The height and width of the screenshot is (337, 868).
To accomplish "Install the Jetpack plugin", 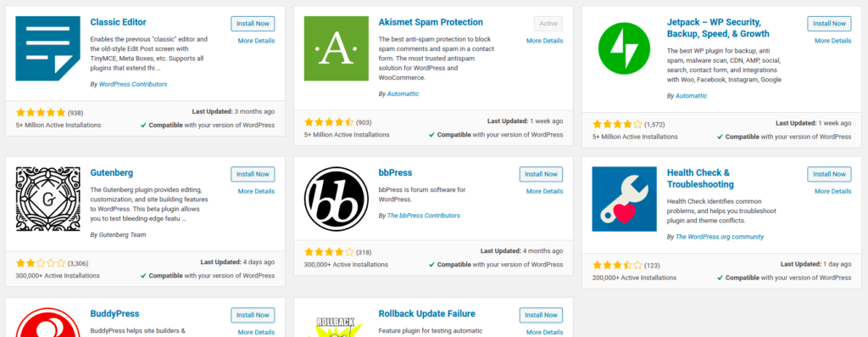I will 829,24.
